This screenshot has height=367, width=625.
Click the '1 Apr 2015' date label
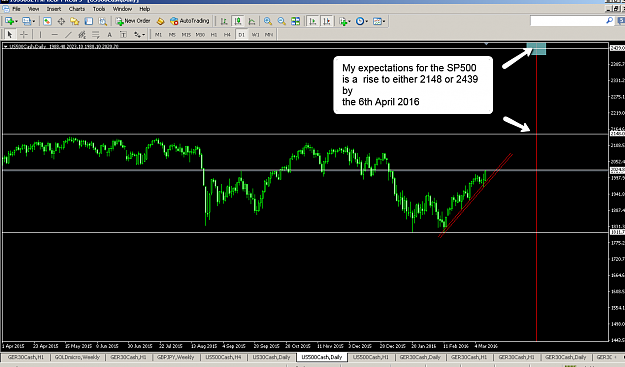point(13,346)
